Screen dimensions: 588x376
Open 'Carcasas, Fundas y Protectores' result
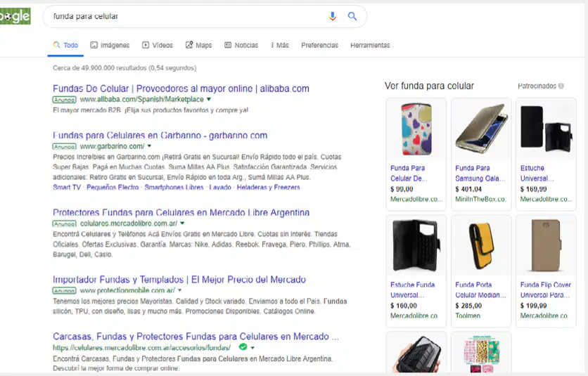tap(196, 336)
